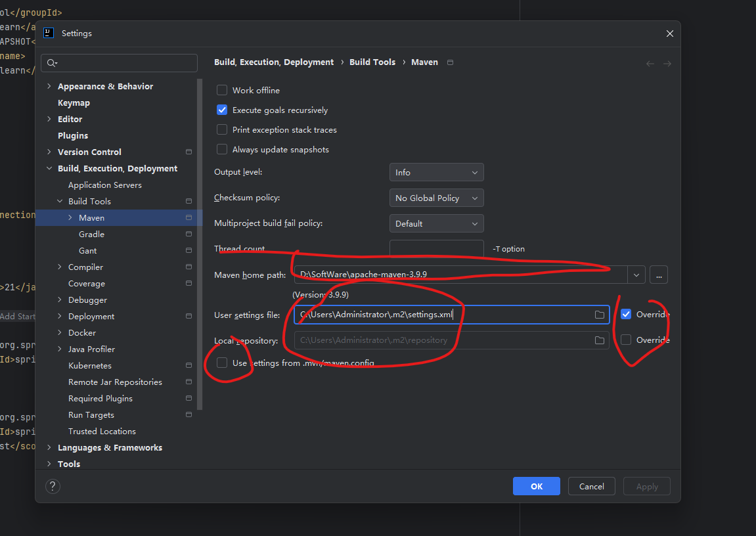This screenshot has width=756, height=536.
Task: Navigate forward with the right arrow
Action: [x=667, y=64]
